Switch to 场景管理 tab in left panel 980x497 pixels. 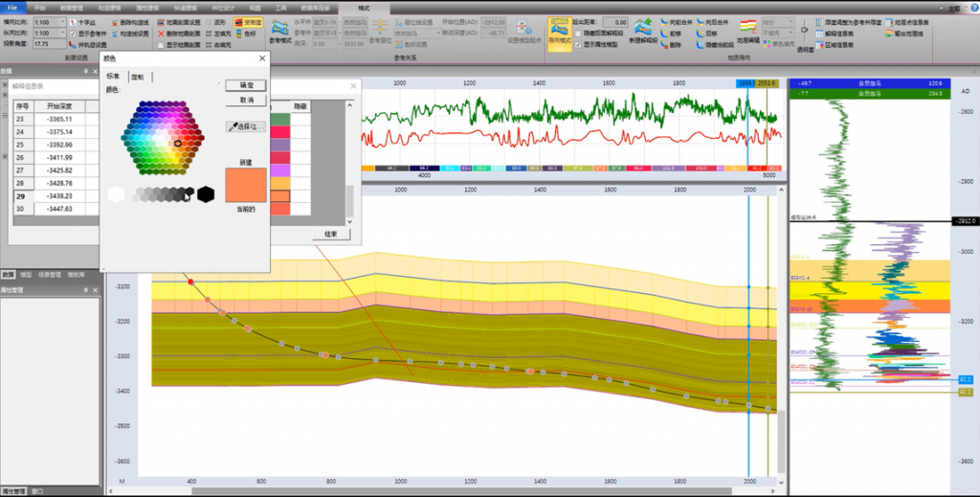coord(50,275)
